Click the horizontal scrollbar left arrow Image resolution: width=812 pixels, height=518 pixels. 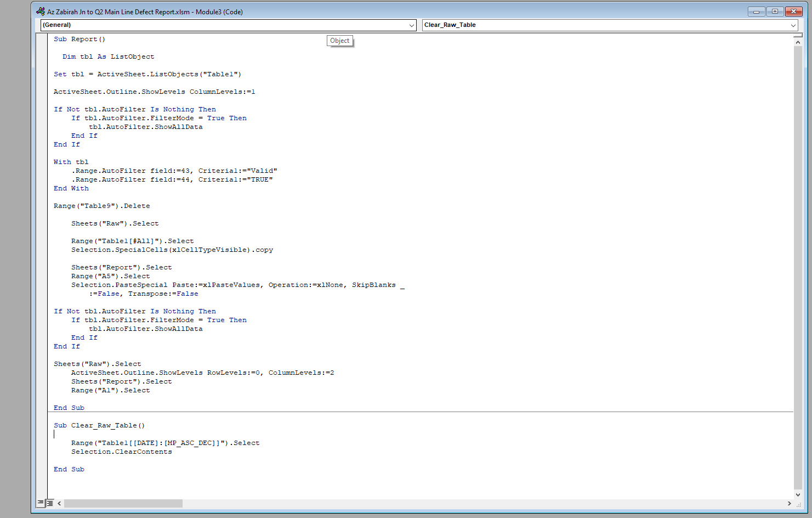tap(60, 503)
